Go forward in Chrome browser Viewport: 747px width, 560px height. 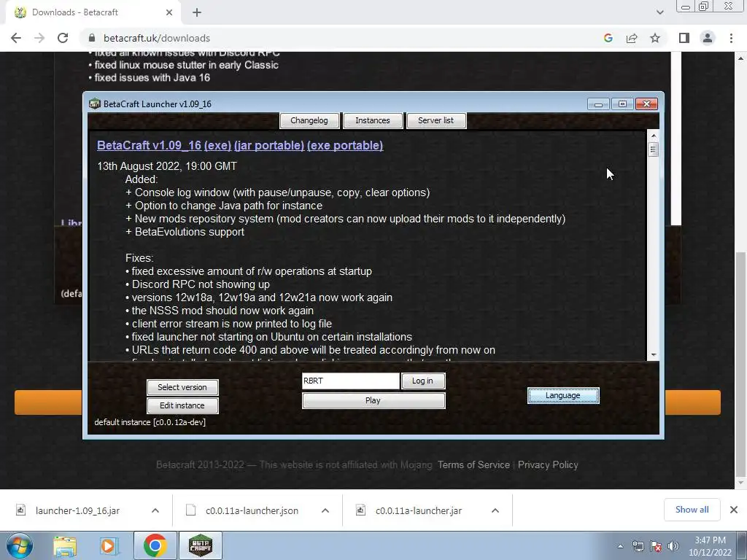39,38
